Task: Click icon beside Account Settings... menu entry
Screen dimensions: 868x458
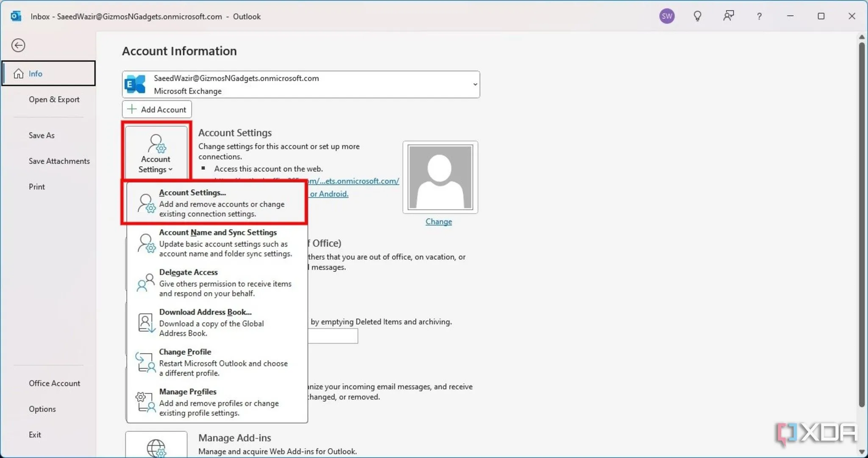Action: pos(147,203)
